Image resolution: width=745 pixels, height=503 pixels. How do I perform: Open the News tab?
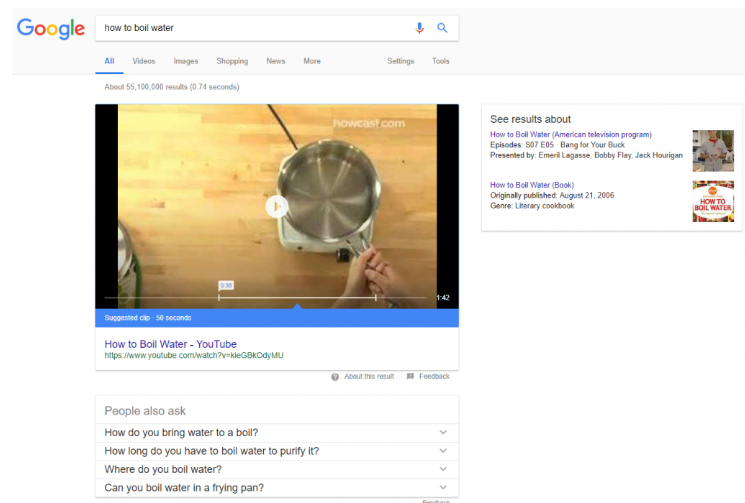[x=276, y=61]
